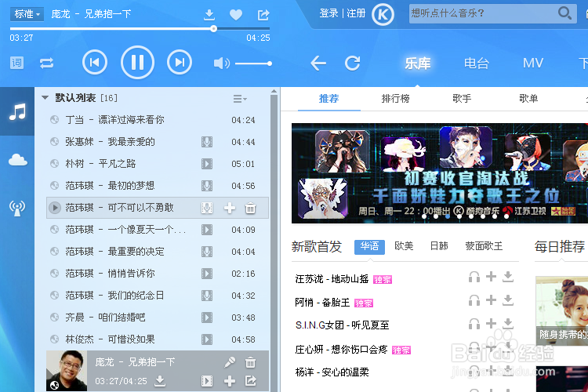Favorite the current song with heart icon
The height and width of the screenshot is (392, 588).
(236, 15)
